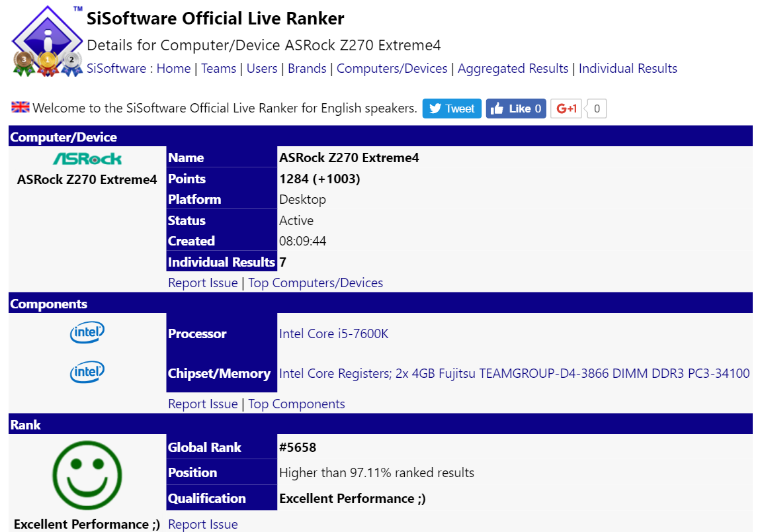Click the Status value Active
Image resolution: width=760 pixels, height=532 pixels.
coord(296,220)
